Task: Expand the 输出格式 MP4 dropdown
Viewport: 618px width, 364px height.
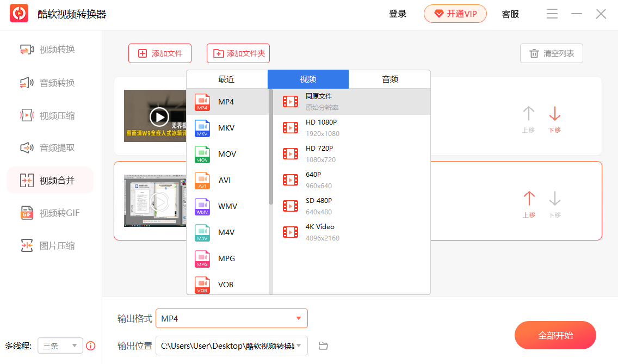Action: pyautogui.click(x=298, y=318)
